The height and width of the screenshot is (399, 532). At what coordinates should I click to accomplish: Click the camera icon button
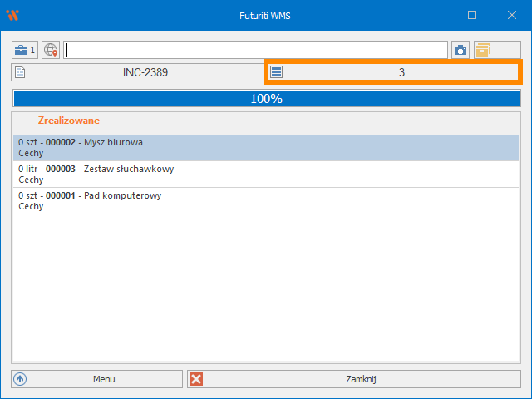tap(461, 50)
